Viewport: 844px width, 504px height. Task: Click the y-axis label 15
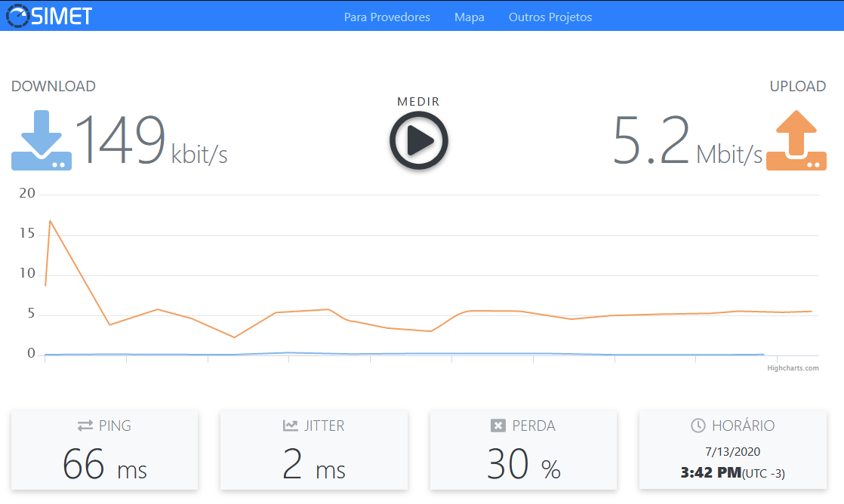[x=27, y=233]
